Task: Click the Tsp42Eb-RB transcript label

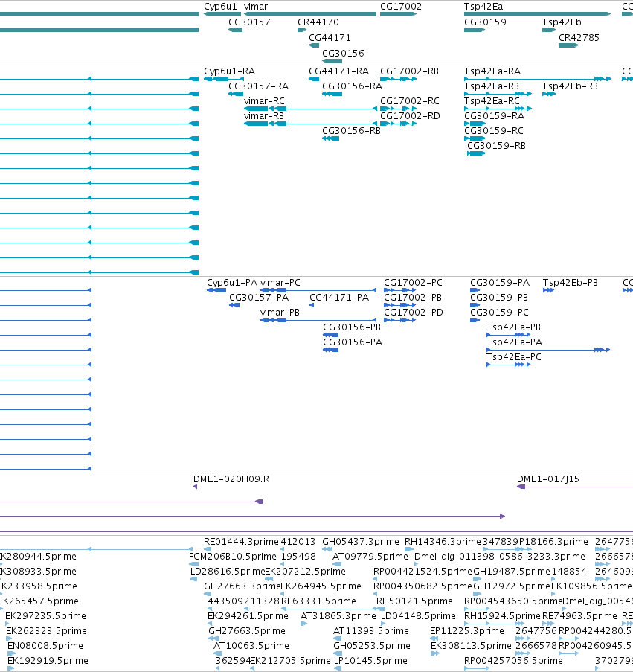Action: point(570,86)
